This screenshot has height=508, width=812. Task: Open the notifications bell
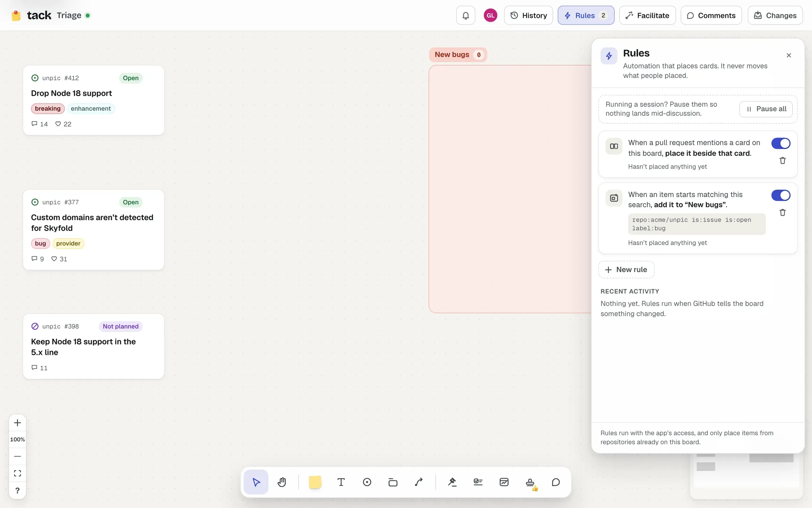[x=466, y=15]
